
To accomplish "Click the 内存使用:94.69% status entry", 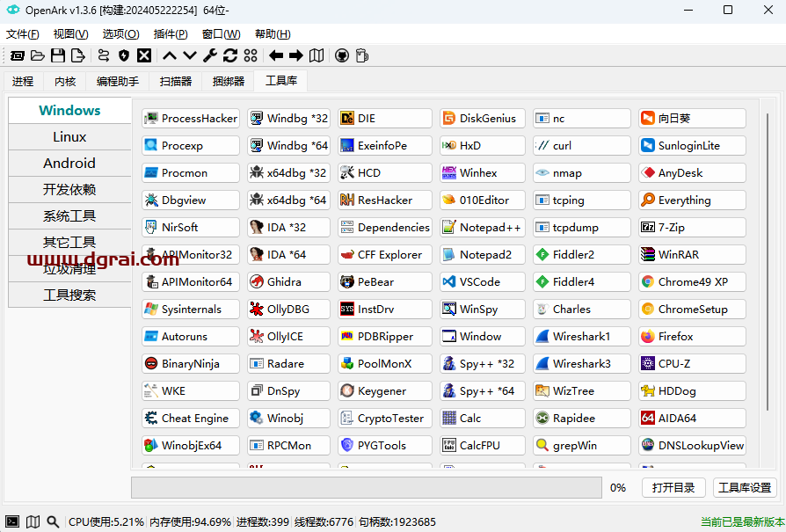I will pos(191,522).
